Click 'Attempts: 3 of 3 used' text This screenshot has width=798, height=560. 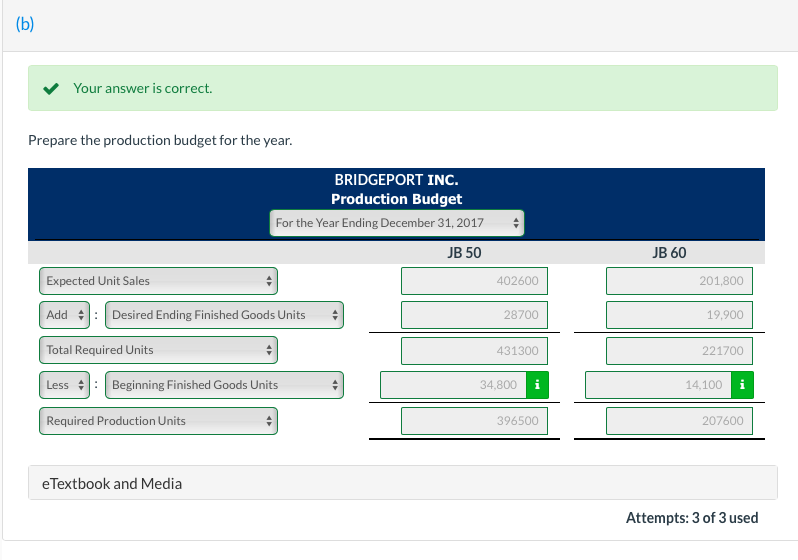click(x=692, y=518)
